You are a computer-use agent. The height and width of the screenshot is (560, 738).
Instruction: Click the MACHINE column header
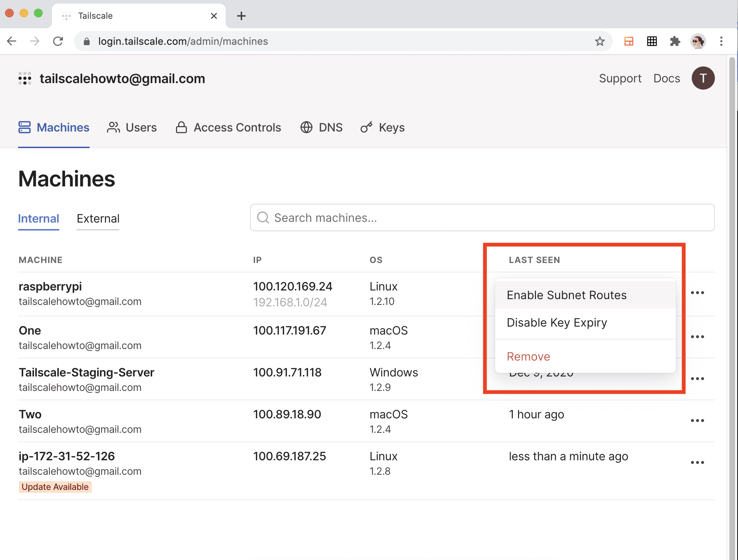point(40,260)
